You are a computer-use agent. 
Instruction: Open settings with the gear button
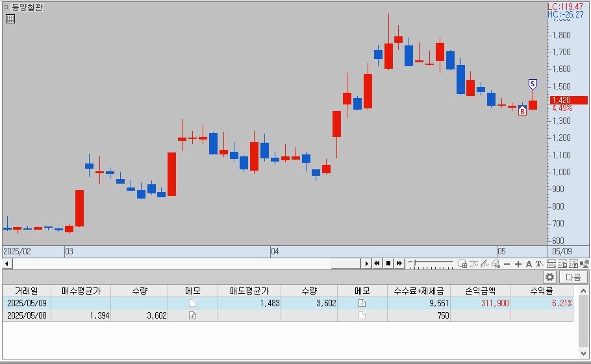549,277
